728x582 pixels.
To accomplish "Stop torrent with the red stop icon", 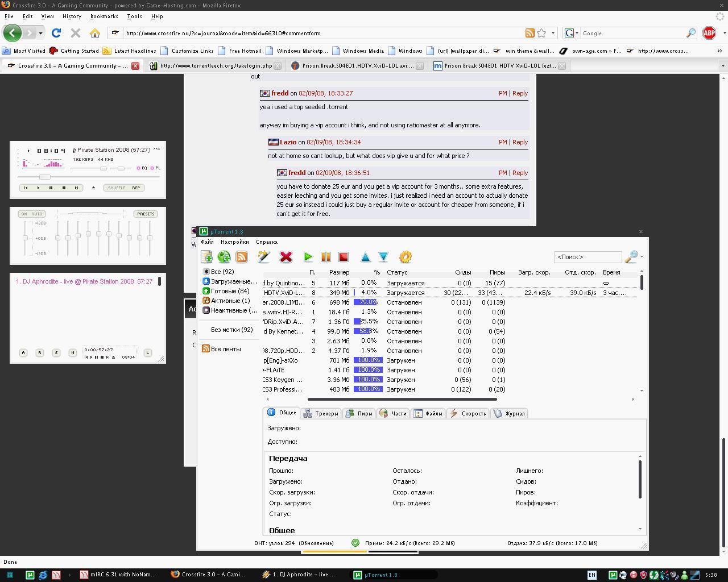I will point(344,257).
